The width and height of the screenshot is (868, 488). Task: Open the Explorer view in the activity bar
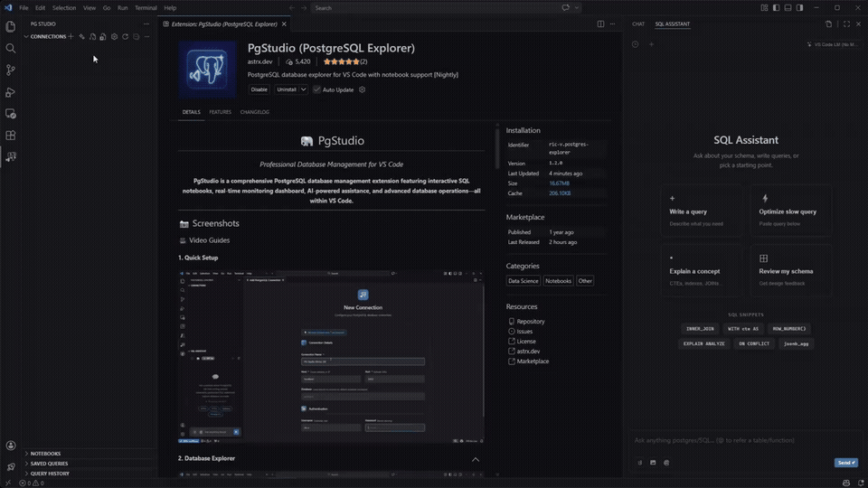click(11, 26)
